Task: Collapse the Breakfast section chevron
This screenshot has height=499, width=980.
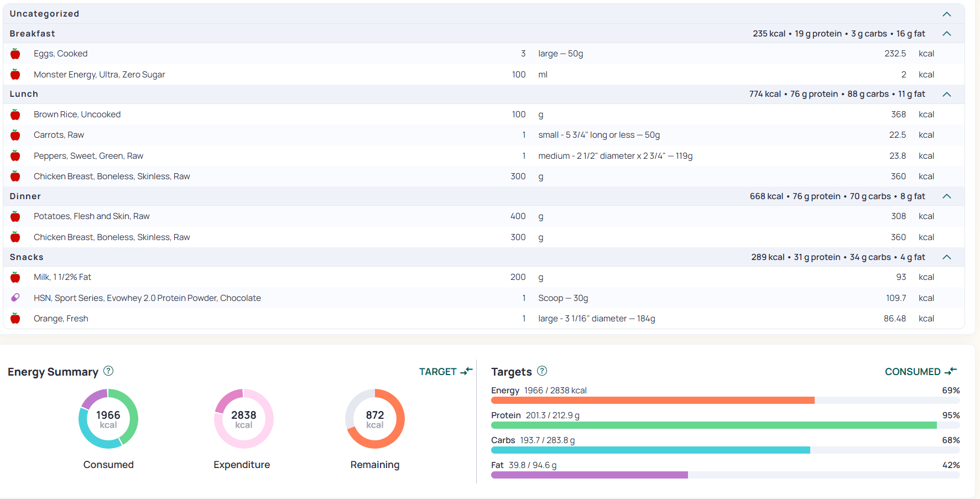Action: point(947,34)
